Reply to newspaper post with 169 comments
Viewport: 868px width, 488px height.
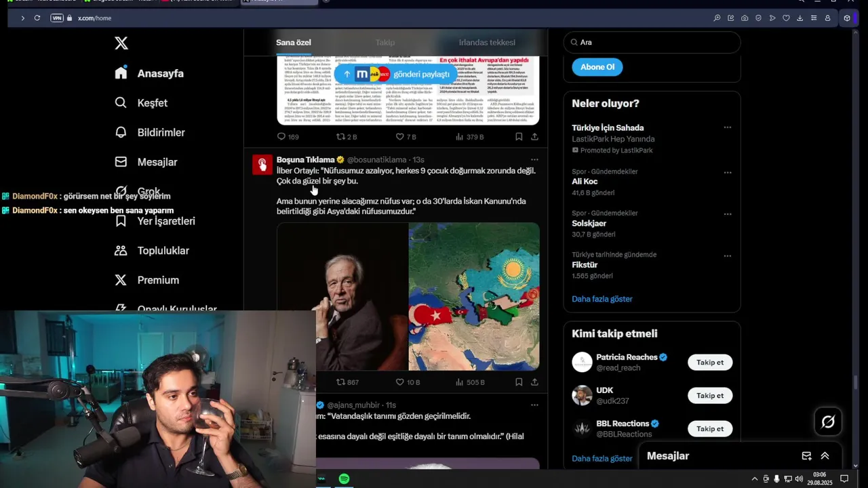(x=288, y=136)
